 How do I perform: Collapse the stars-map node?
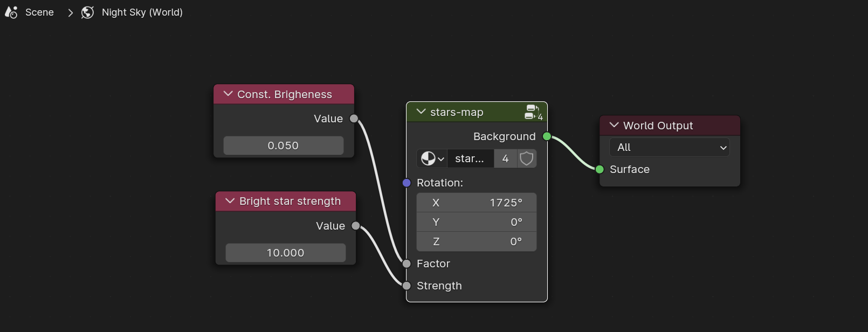click(x=421, y=112)
